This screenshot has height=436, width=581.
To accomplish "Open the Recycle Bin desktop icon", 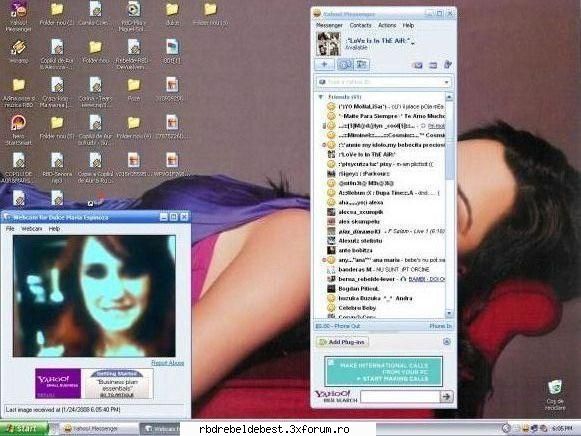I will [555, 395].
